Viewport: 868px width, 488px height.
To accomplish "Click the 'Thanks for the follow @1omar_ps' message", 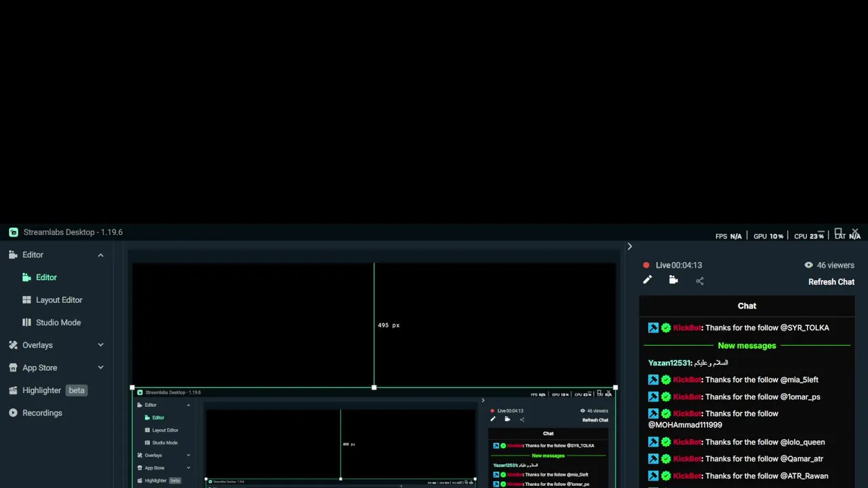I will pyautogui.click(x=763, y=397).
